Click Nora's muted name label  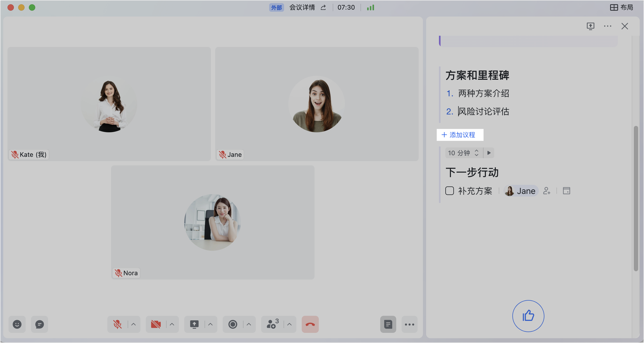tap(126, 273)
